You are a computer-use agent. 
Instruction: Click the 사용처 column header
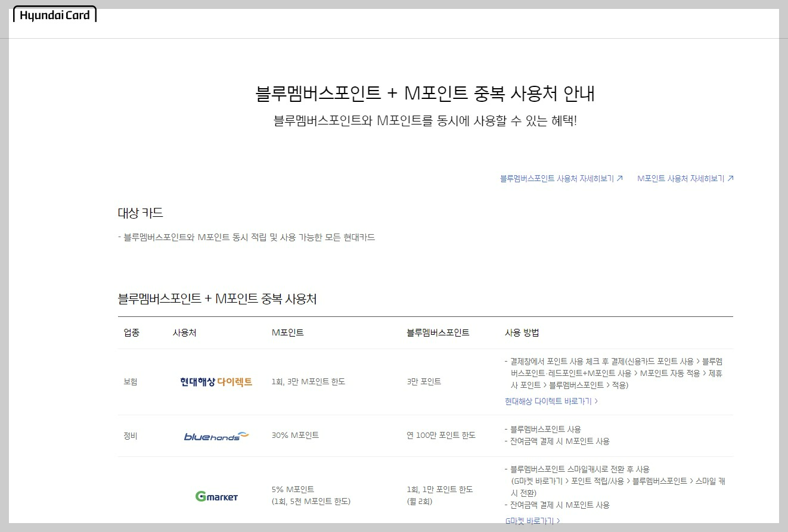coord(184,332)
